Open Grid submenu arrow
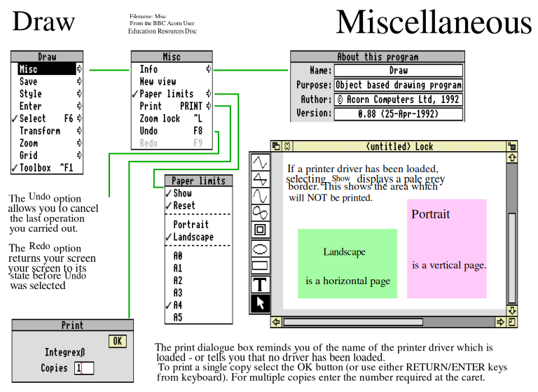The height and width of the screenshot is (392, 538). coord(79,155)
